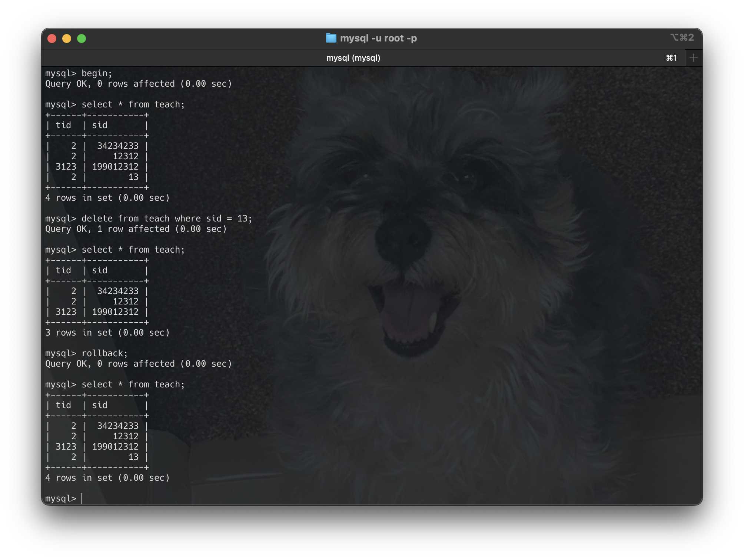The image size is (744, 560).
Task: Click the 4 rows in set result text
Action: (x=107, y=197)
